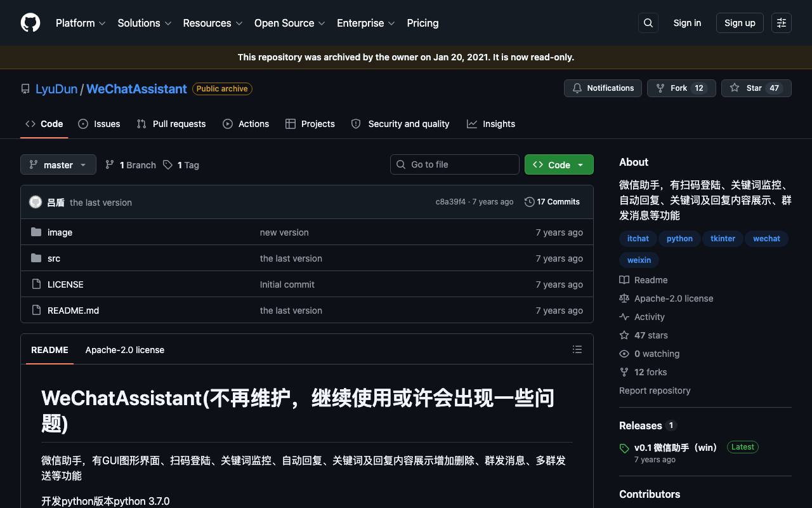812x508 pixels.
Task: Open the README.md file
Action: click(73, 311)
